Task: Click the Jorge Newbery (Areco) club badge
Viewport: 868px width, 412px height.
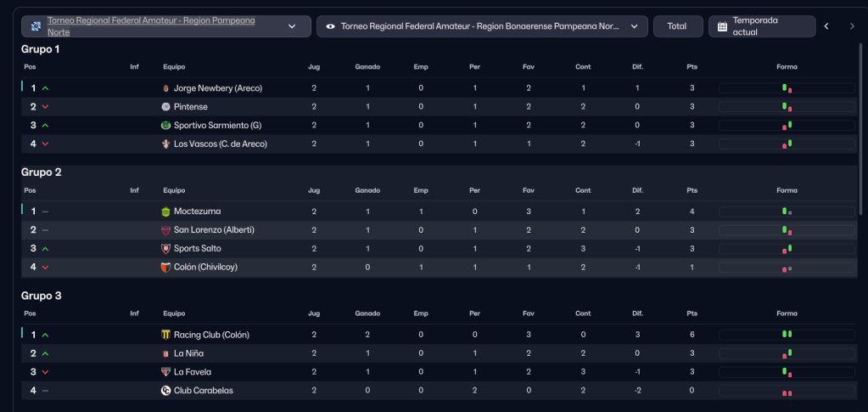Action: (165, 88)
